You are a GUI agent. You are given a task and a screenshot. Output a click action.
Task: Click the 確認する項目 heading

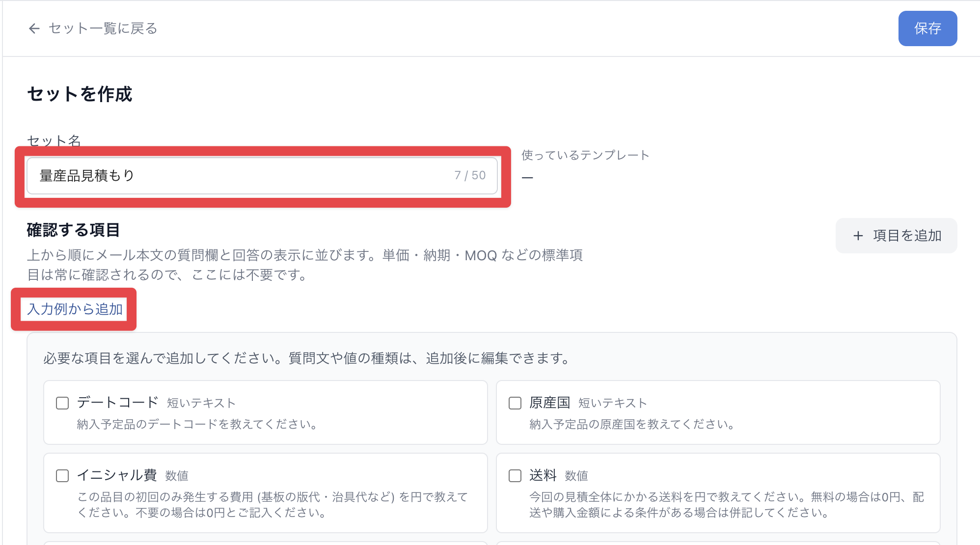(73, 230)
